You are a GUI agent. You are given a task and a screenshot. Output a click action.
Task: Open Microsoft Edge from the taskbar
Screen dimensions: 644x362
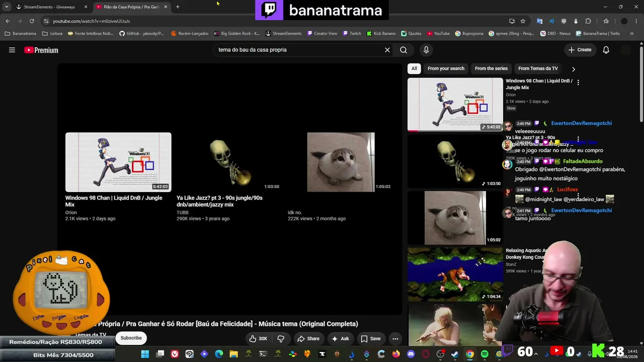[x=219, y=354]
